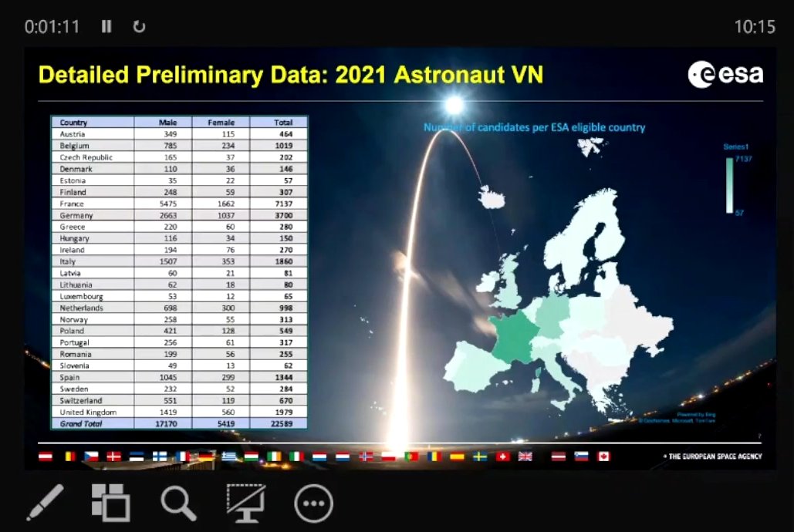The image size is (794, 532).
Task: Click the Series1 color scale legend
Action: 729,184
